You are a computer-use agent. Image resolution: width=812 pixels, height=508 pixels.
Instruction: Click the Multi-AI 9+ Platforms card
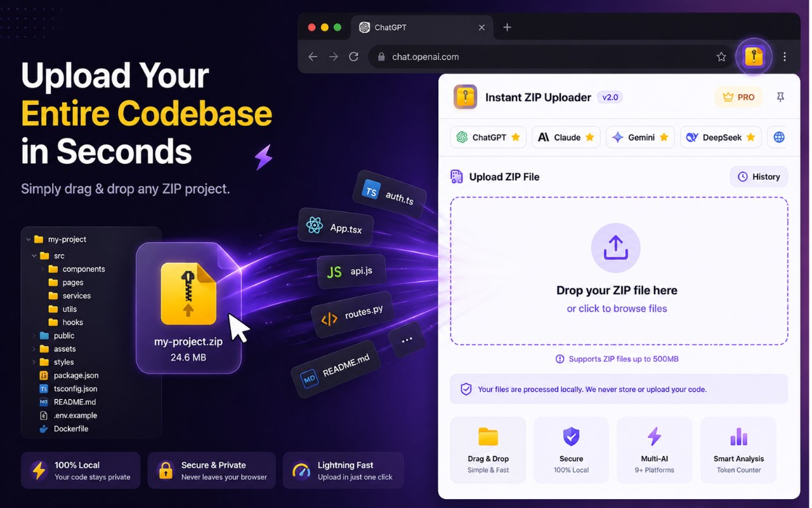(x=654, y=450)
